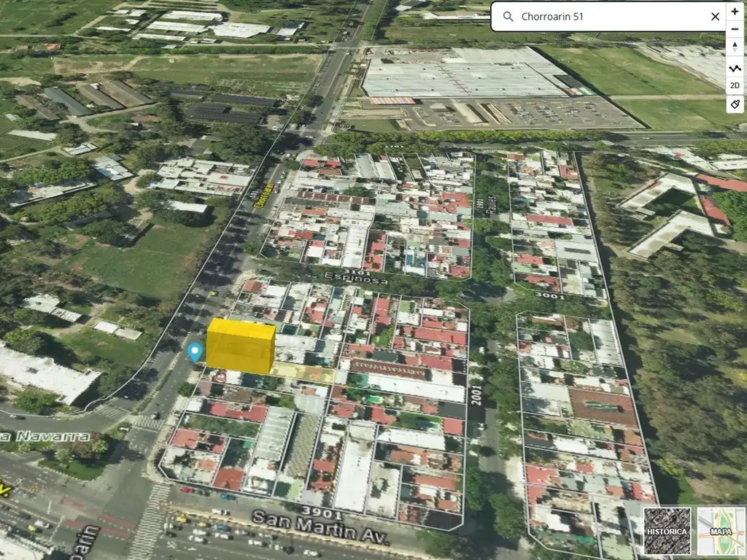
Task: Clear the search text with the X
Action: click(x=715, y=17)
